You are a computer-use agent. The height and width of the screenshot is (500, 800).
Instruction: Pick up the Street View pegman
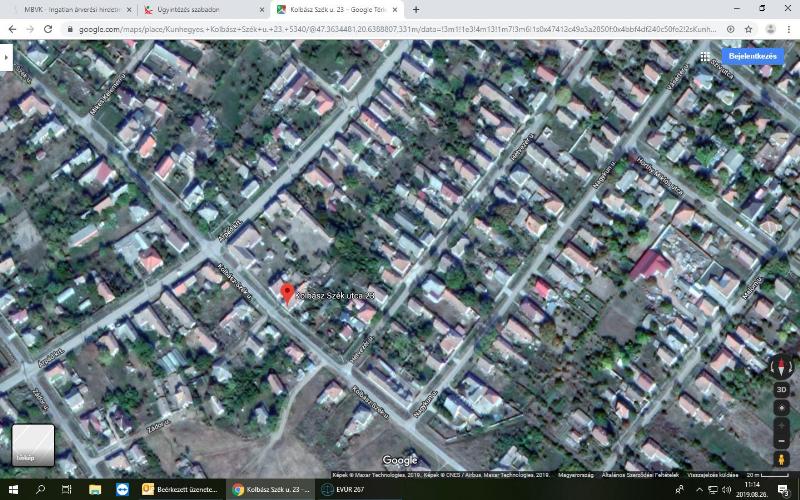pyautogui.click(x=781, y=459)
